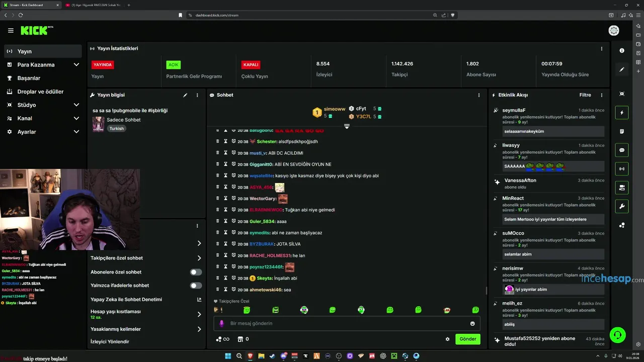Timeout Skeyta using hourglass icon

click(x=225, y=278)
